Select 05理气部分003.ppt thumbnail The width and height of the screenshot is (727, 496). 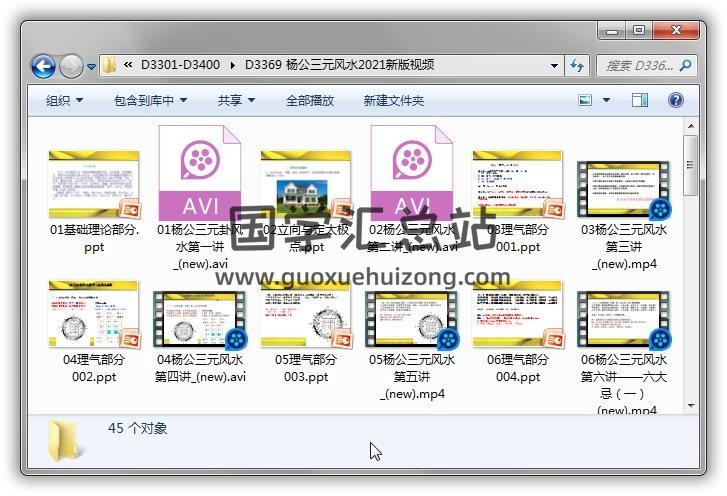click(x=306, y=314)
